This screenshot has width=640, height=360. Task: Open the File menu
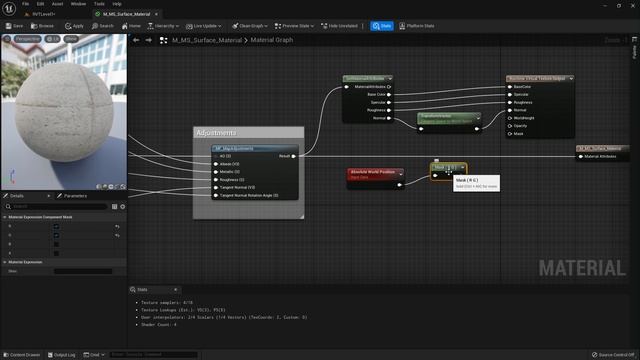coord(25,4)
